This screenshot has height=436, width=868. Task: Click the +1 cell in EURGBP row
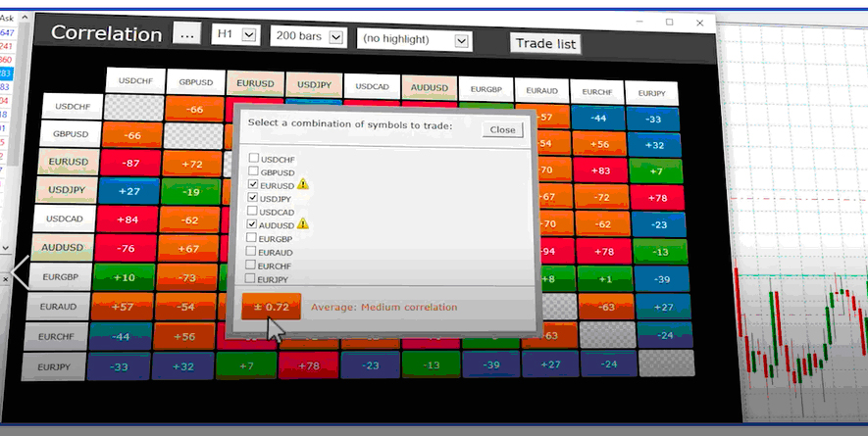(x=605, y=279)
